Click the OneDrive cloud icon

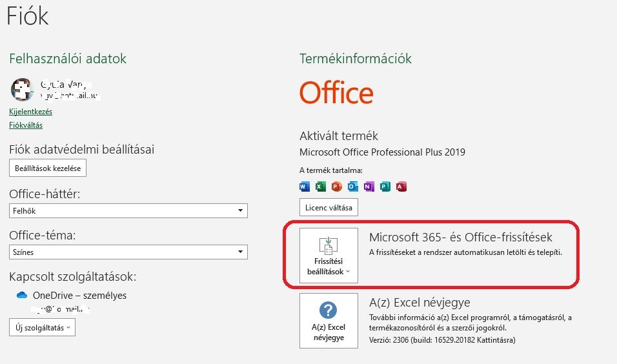22,295
